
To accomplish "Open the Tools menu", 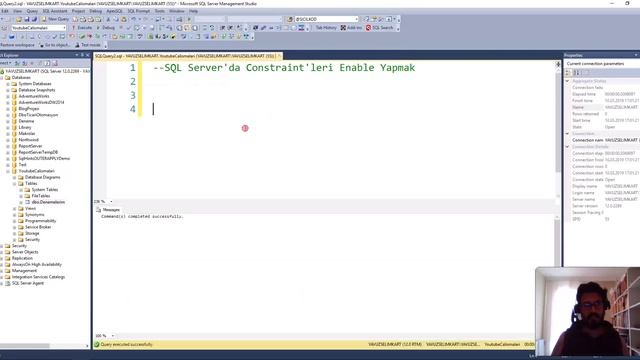I will pos(160,11).
